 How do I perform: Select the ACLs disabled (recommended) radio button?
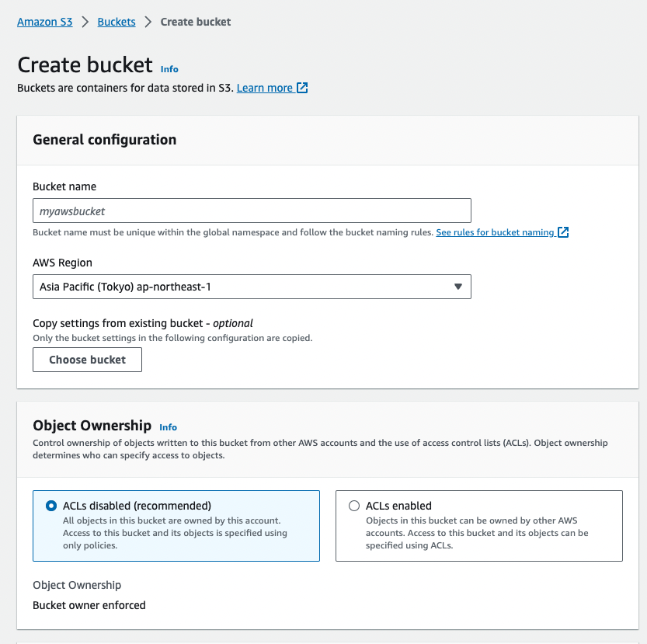tap(51, 506)
